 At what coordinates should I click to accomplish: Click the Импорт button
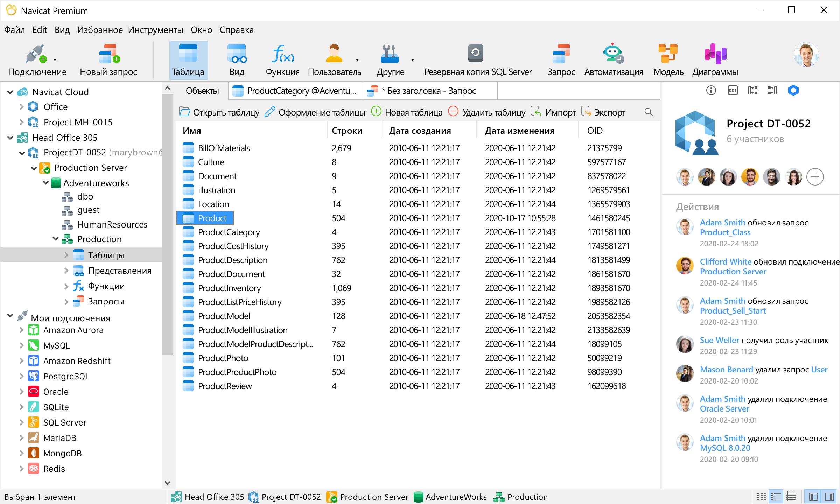tap(553, 112)
